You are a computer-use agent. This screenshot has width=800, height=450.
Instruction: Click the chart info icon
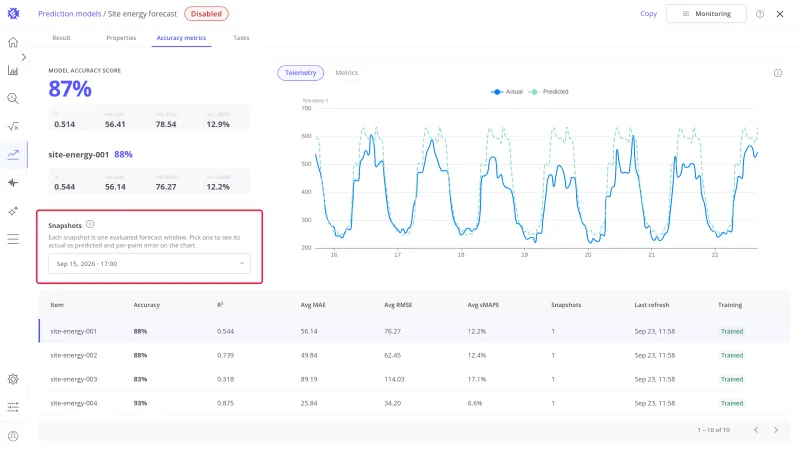pyautogui.click(x=778, y=73)
